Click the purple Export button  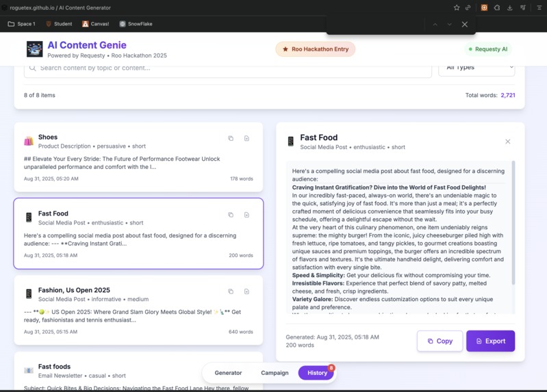pos(490,341)
